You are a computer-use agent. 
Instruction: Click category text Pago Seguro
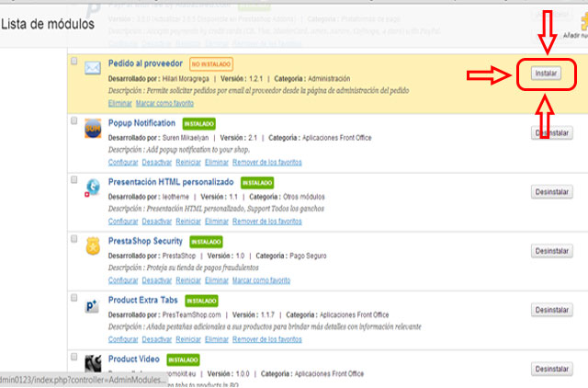click(x=309, y=256)
